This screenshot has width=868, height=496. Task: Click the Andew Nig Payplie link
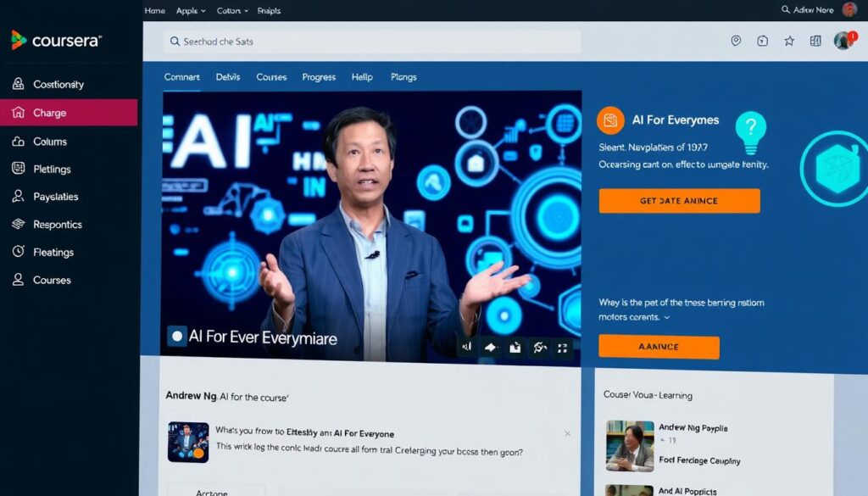click(693, 428)
